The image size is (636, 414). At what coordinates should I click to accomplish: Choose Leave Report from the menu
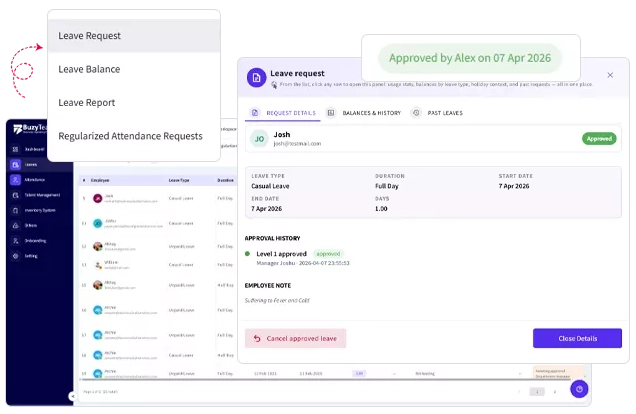point(134,103)
